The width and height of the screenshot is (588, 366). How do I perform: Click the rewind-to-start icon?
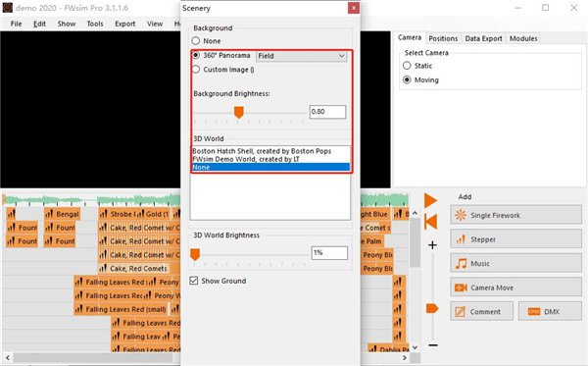[x=430, y=222]
